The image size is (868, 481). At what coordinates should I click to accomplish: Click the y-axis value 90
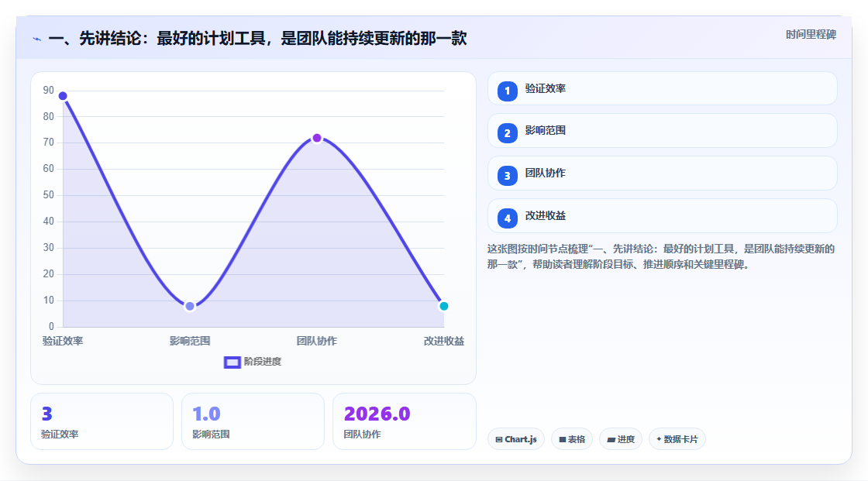pyautogui.click(x=49, y=90)
